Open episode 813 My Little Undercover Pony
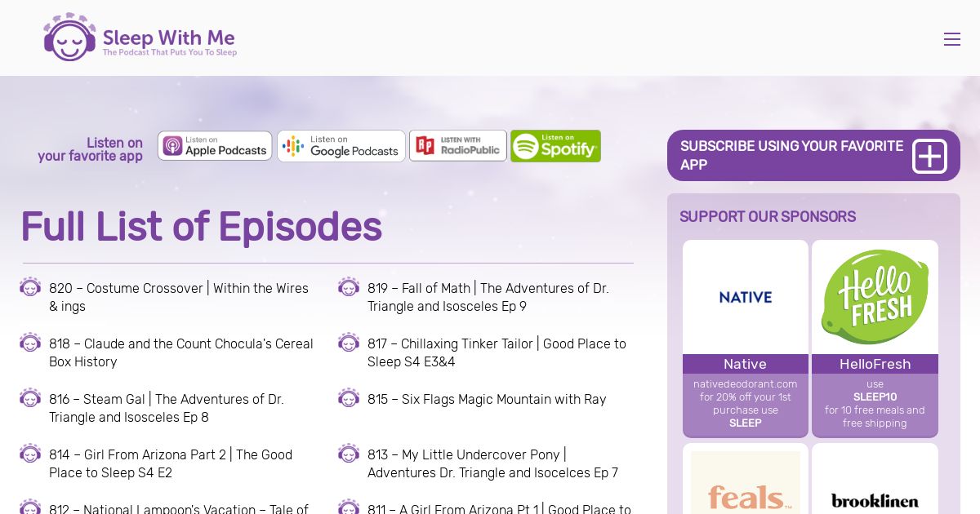This screenshot has height=514, width=980. click(492, 463)
